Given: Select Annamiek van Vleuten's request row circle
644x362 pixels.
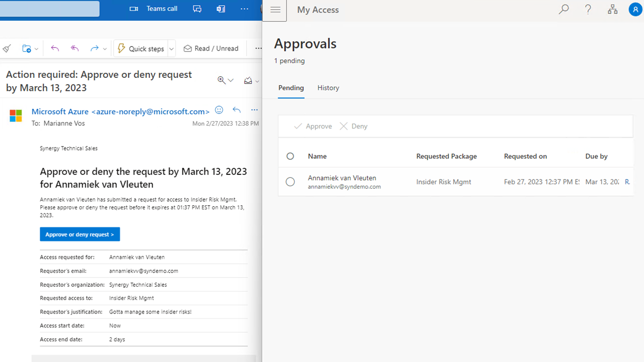Looking at the screenshot, I should (290, 182).
